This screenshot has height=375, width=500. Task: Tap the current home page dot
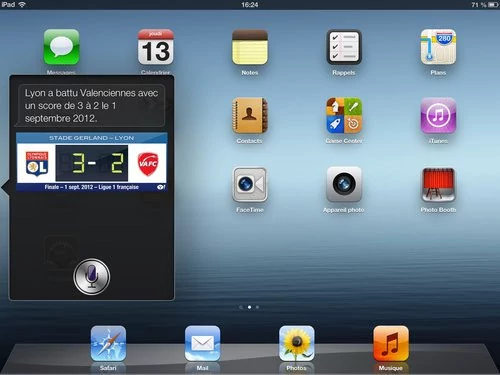coord(249,307)
